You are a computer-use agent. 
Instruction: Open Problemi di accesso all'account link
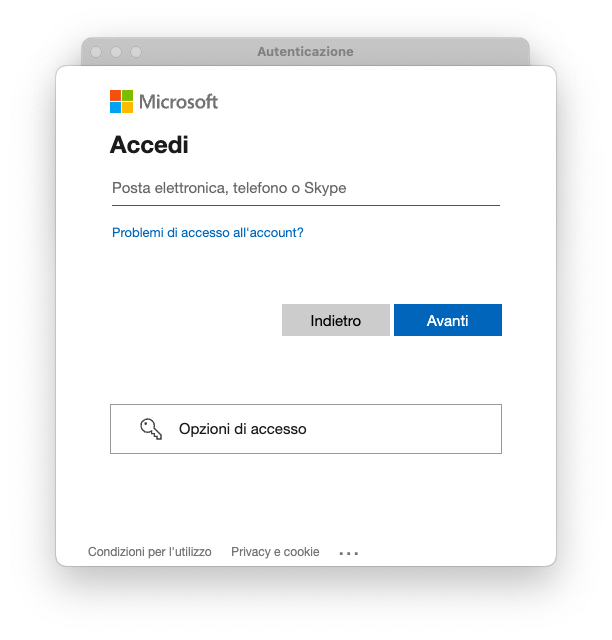click(x=207, y=232)
